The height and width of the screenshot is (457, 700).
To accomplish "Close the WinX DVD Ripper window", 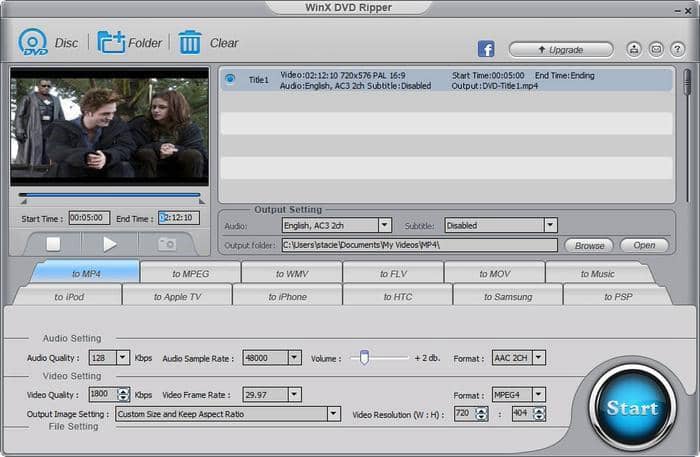I will pos(688,11).
